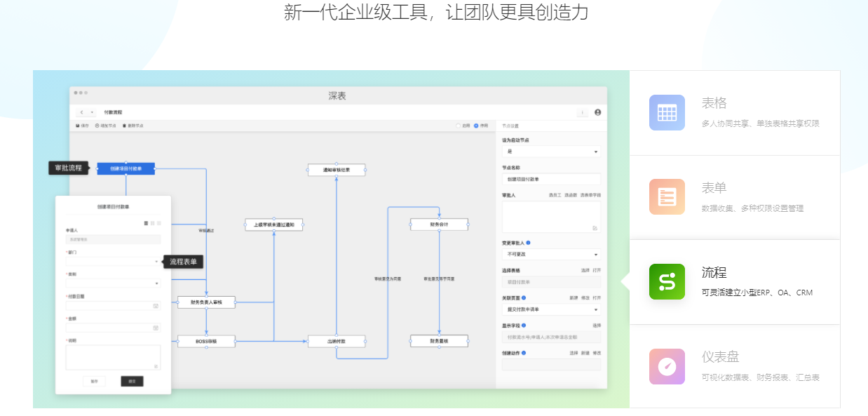Click the info icon next to 创建动作
The width and height of the screenshot is (868, 416).
click(x=524, y=353)
